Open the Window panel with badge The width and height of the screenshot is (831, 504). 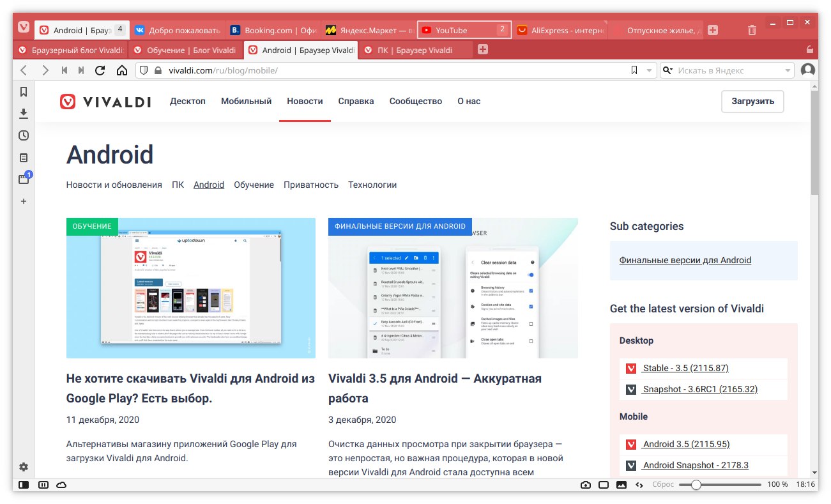pos(24,179)
